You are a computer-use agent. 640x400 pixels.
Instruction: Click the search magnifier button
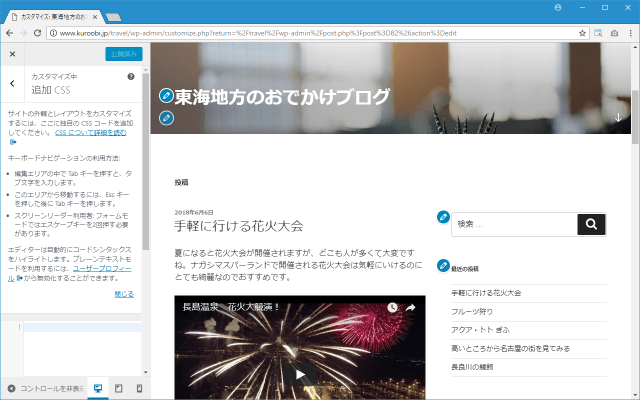pyautogui.click(x=591, y=224)
